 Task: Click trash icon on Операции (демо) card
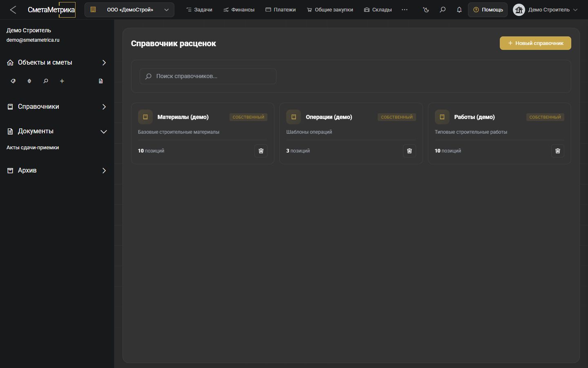(x=410, y=151)
